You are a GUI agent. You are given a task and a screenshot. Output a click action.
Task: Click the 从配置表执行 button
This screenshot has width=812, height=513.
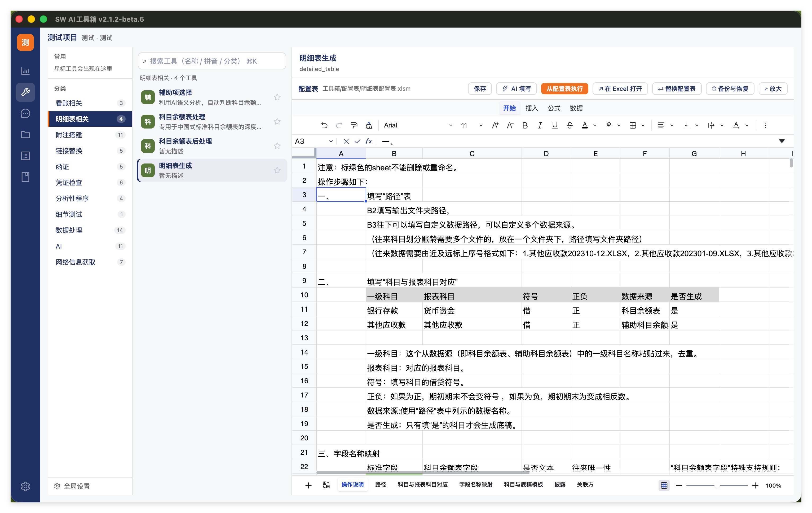564,89
